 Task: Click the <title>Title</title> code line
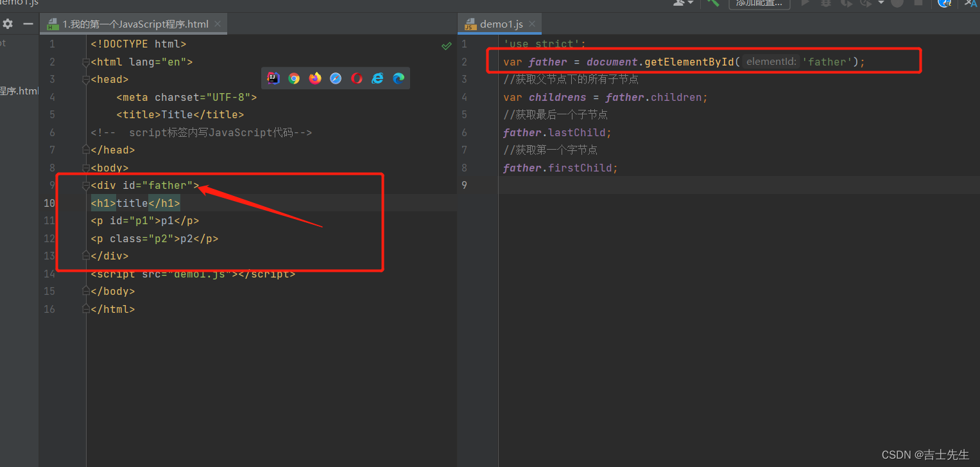(x=180, y=115)
